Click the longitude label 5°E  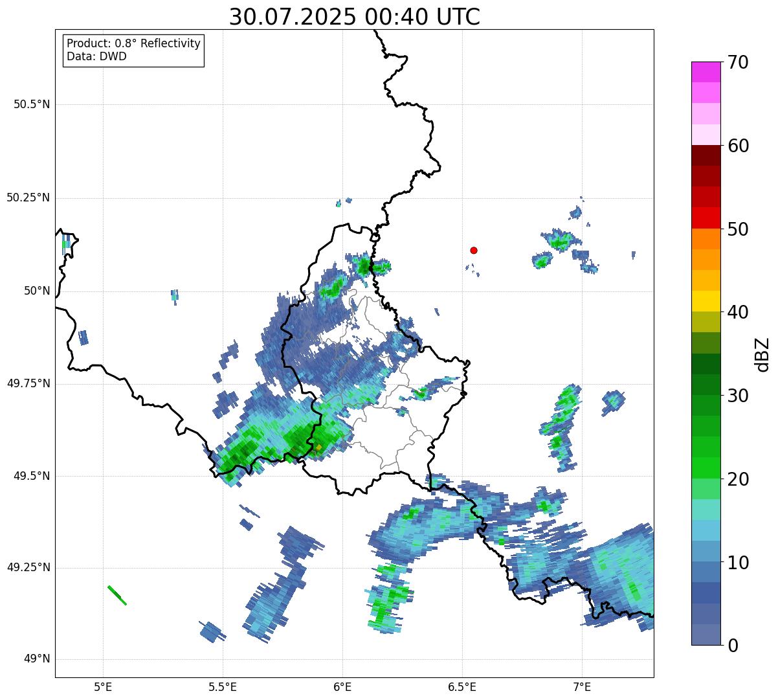coord(103,686)
